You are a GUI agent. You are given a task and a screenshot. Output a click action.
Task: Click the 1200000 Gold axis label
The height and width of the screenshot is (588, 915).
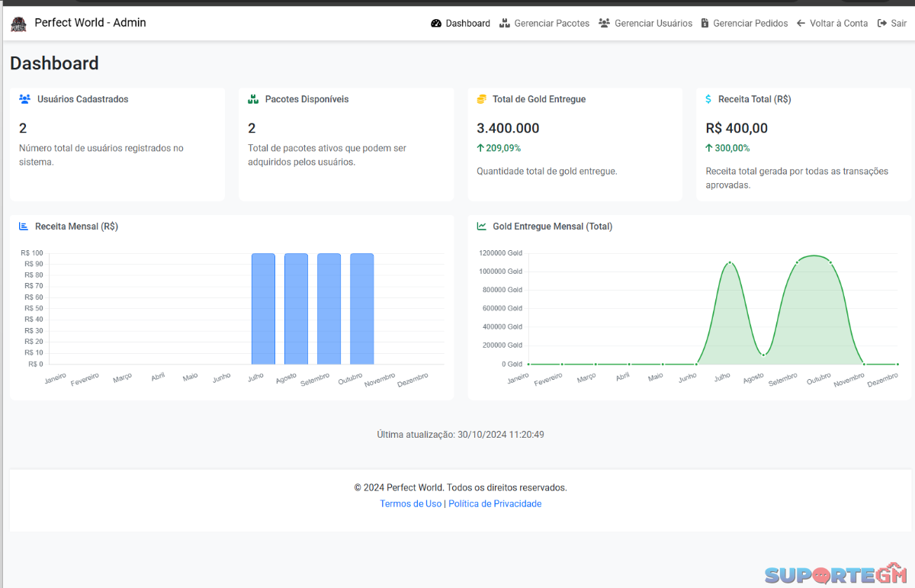pos(501,253)
